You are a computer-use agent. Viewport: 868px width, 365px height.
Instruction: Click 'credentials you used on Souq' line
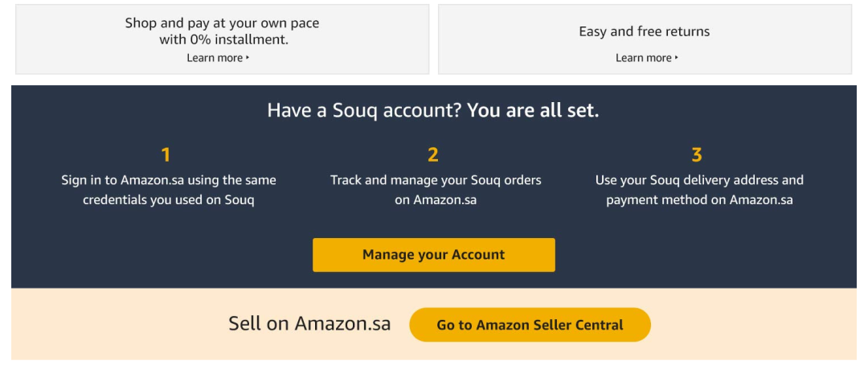(x=168, y=200)
